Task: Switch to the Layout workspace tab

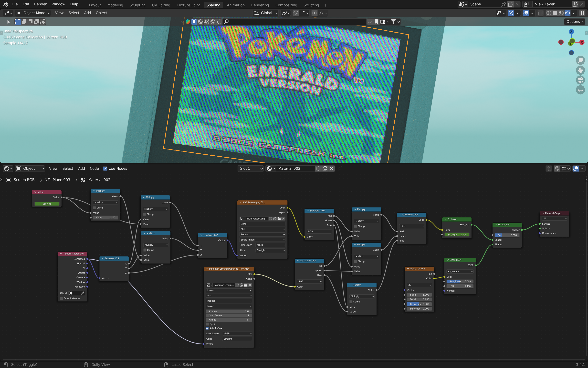Action: point(95,5)
